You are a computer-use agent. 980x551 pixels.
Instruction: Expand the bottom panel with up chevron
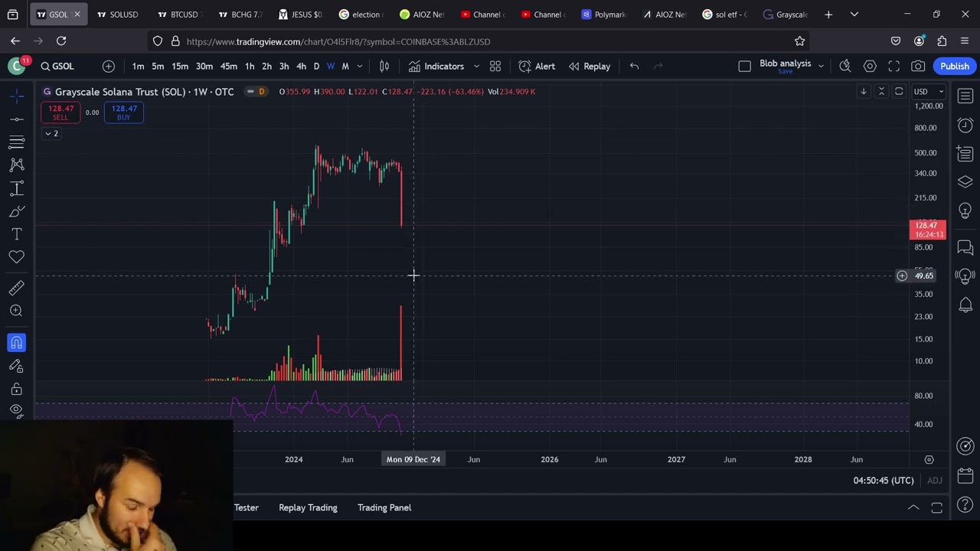tap(913, 507)
